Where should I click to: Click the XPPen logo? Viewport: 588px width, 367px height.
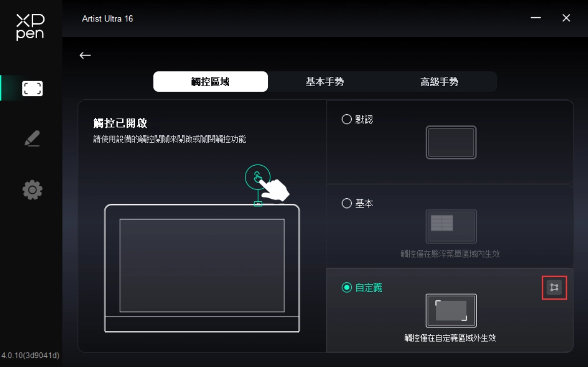tap(30, 27)
